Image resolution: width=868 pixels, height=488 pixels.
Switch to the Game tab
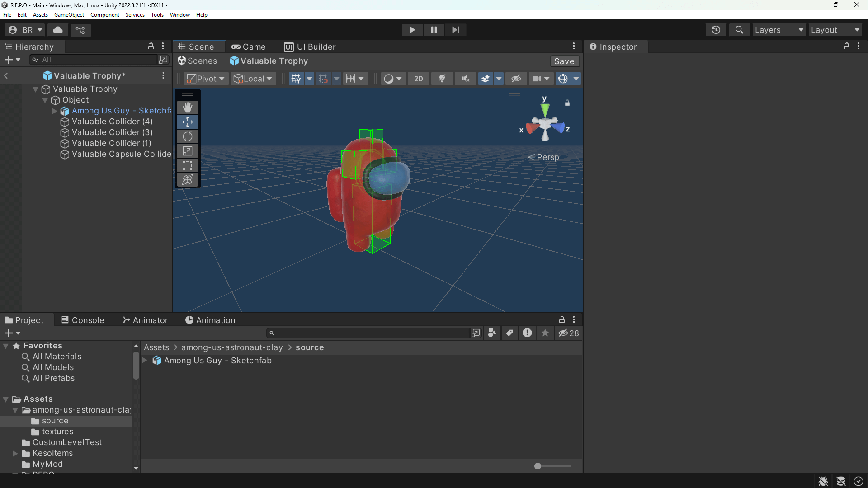point(248,47)
